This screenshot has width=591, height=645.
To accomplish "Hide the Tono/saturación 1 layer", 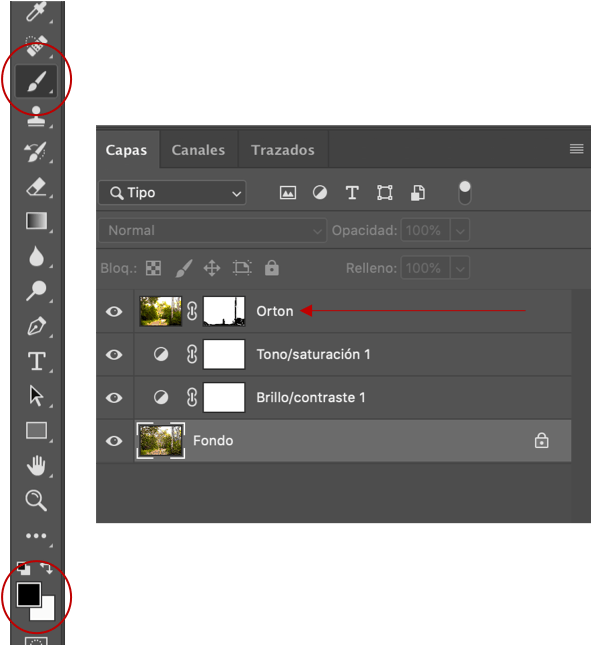I will pos(114,355).
